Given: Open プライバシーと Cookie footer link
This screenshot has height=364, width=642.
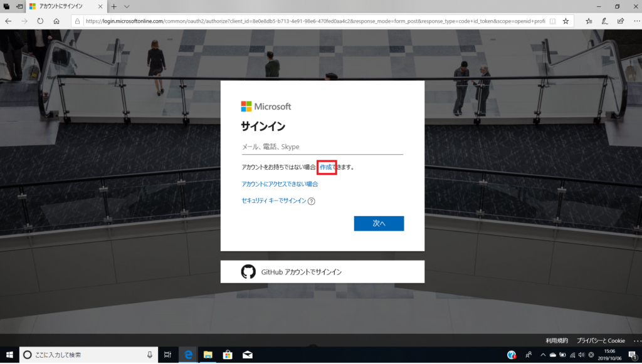Looking at the screenshot, I should coord(601,341).
